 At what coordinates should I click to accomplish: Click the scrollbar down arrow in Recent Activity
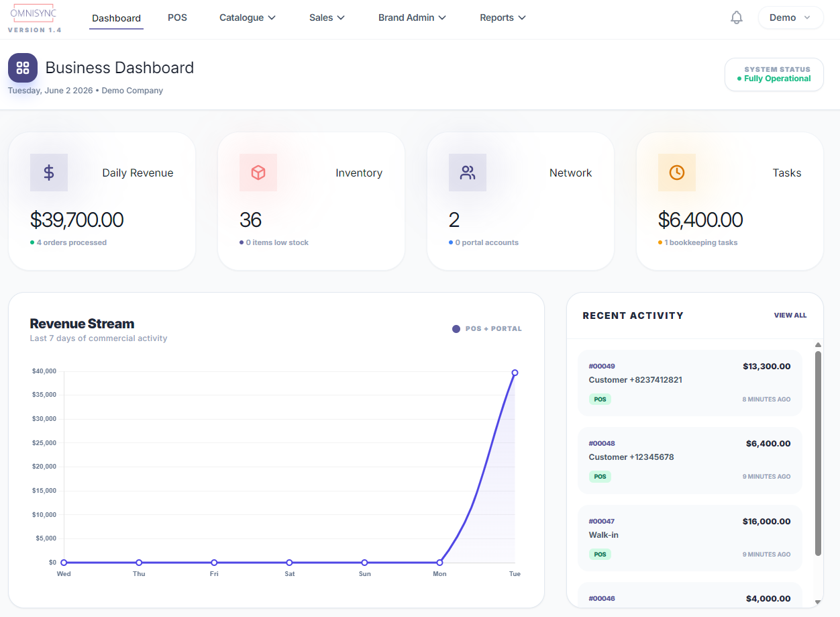coord(818,602)
